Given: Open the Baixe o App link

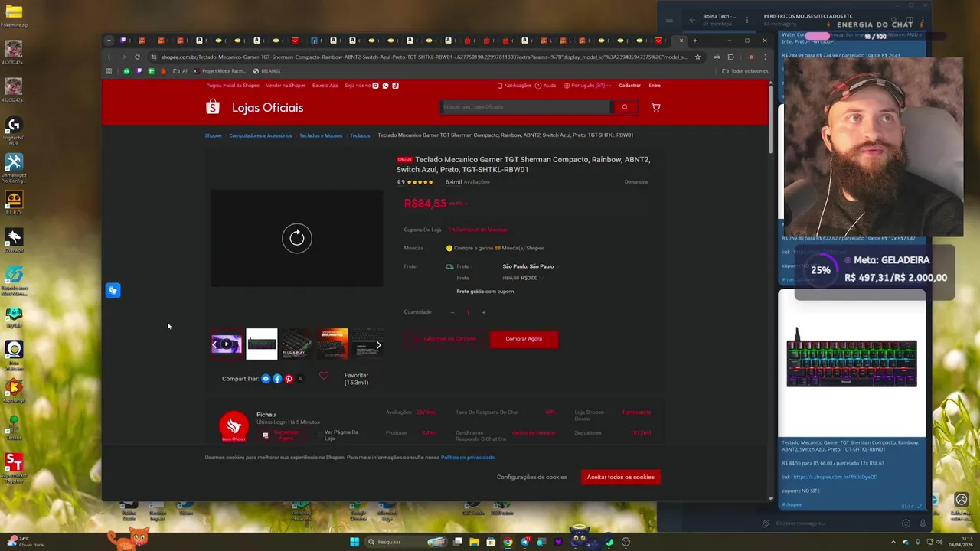Looking at the screenshot, I should [325, 86].
